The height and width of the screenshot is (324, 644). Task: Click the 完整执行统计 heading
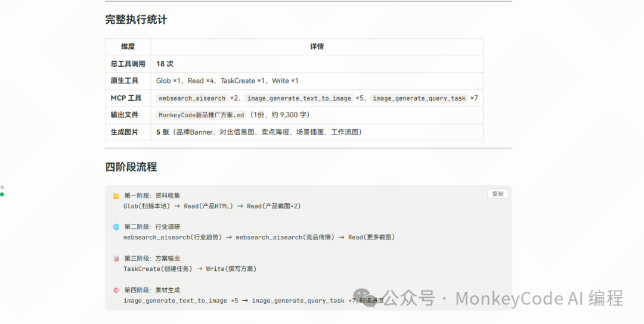click(136, 20)
